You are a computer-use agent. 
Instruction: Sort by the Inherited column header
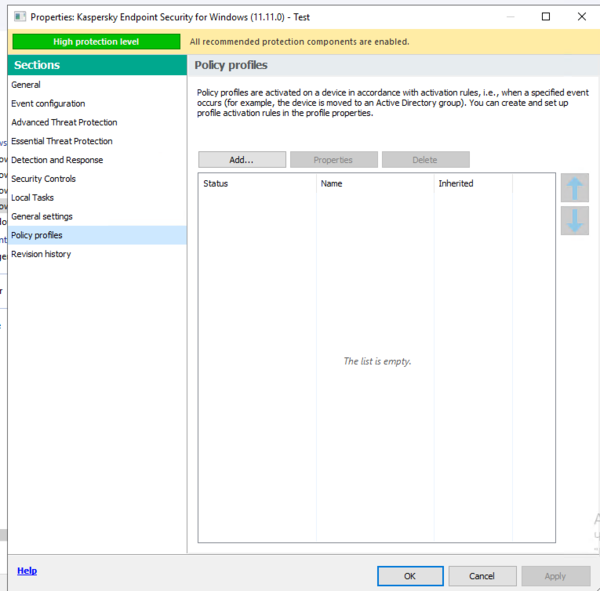point(473,183)
